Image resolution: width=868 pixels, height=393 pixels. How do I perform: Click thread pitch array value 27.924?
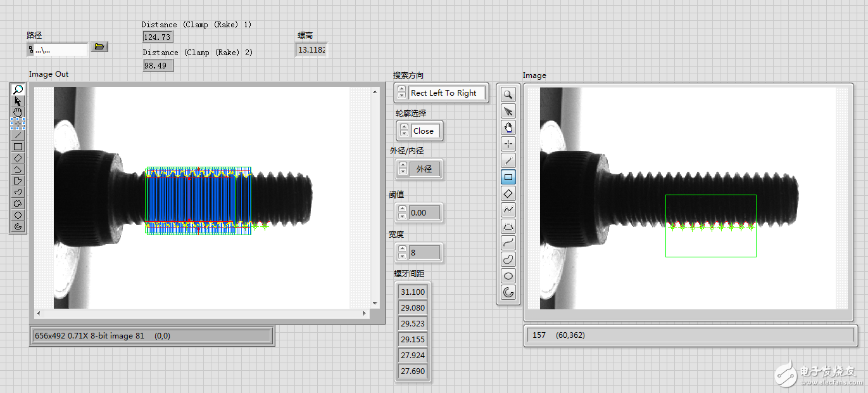click(413, 355)
